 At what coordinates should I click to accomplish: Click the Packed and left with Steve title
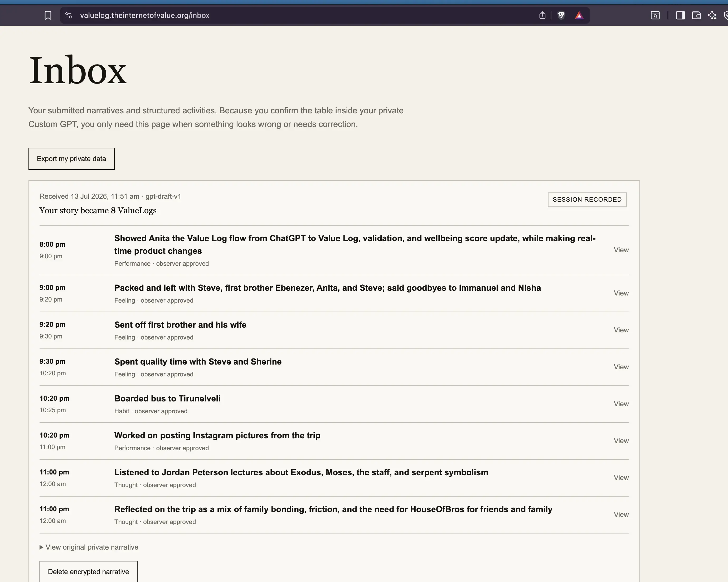[328, 288]
